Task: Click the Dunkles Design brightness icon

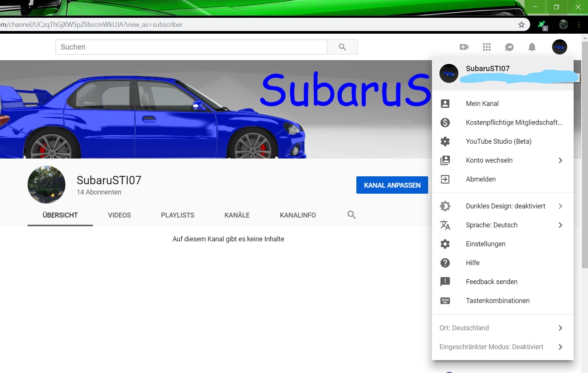Action: pos(445,206)
